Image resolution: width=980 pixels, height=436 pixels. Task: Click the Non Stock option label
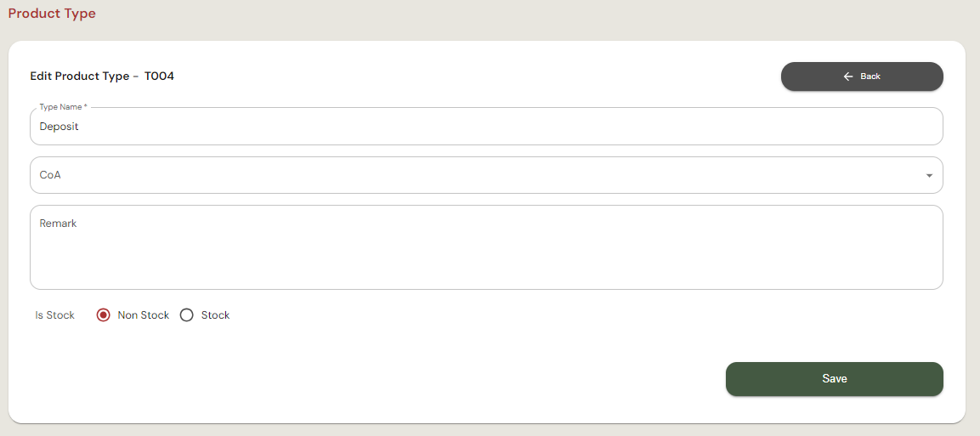click(x=144, y=315)
